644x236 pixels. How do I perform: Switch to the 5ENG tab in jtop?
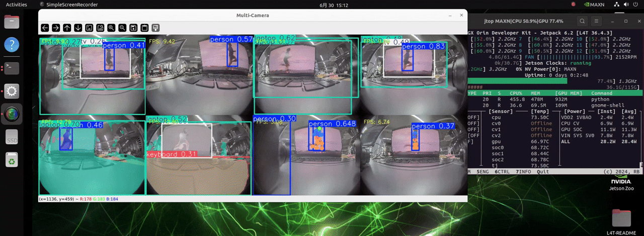(484, 172)
